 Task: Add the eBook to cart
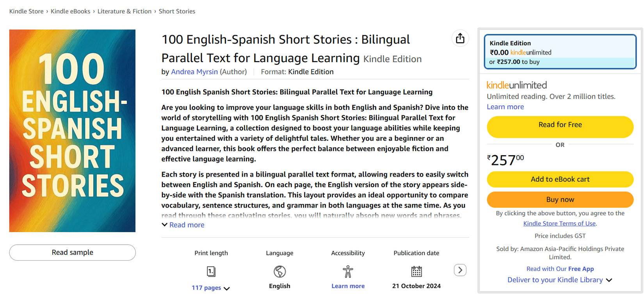(560, 179)
